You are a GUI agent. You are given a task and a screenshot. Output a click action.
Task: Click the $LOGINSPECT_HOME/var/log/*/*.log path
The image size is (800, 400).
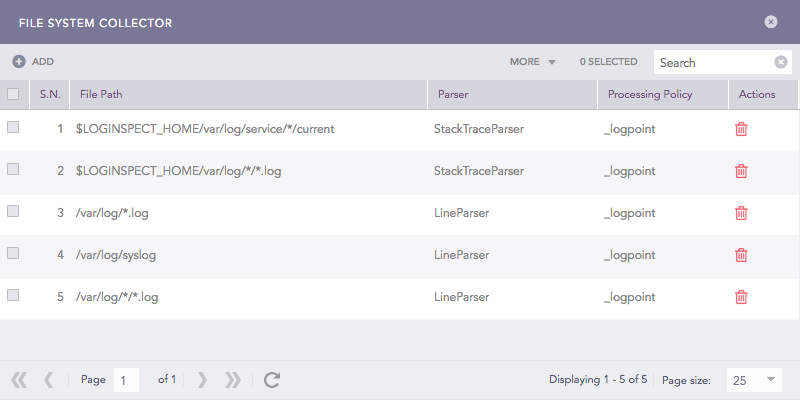pyautogui.click(x=179, y=171)
